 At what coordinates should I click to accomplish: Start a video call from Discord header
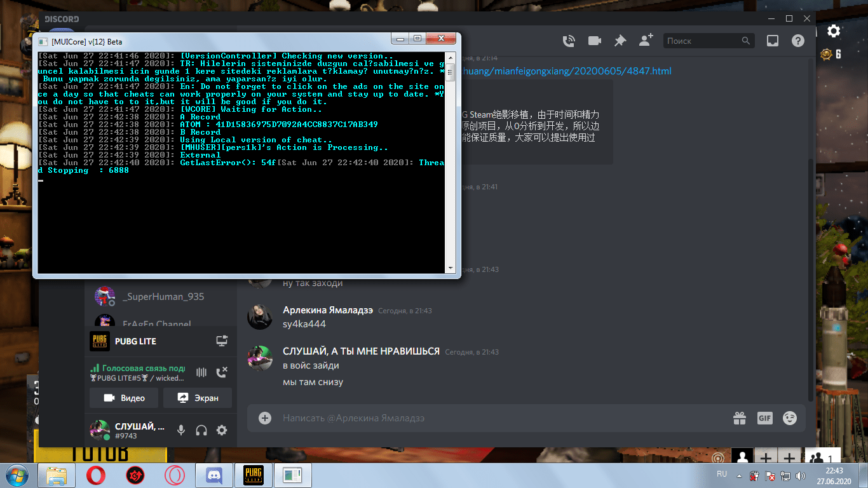(595, 41)
